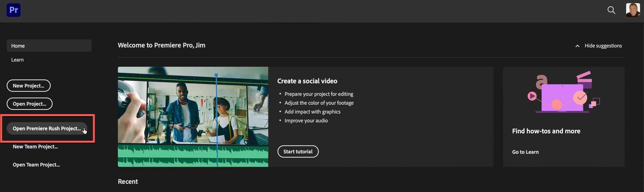Viewport: 644px width, 192px height.
Task: Open search with the magnifier icon
Action: (x=611, y=10)
